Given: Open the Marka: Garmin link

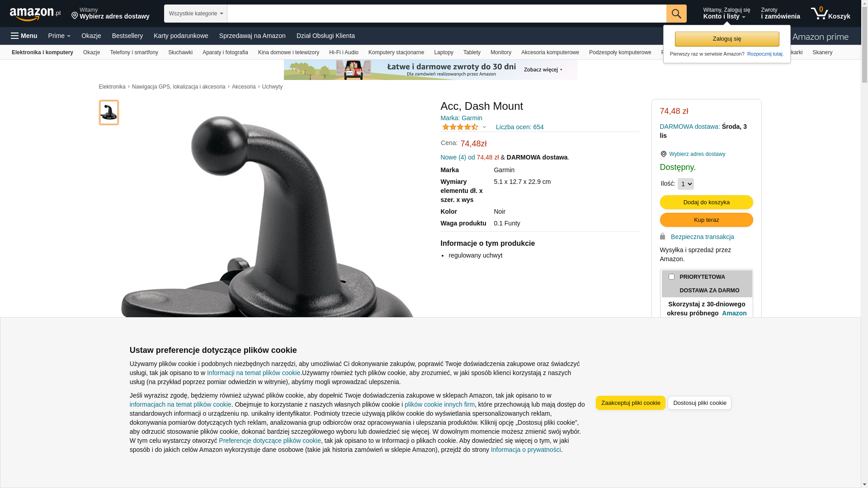Looking at the screenshot, I should click(x=461, y=118).
